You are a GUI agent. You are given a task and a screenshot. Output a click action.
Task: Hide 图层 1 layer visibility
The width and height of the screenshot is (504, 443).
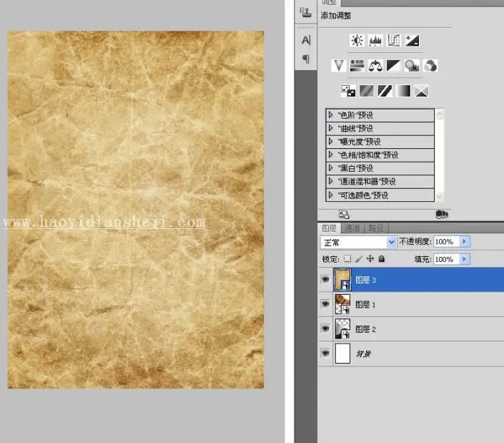(325, 304)
